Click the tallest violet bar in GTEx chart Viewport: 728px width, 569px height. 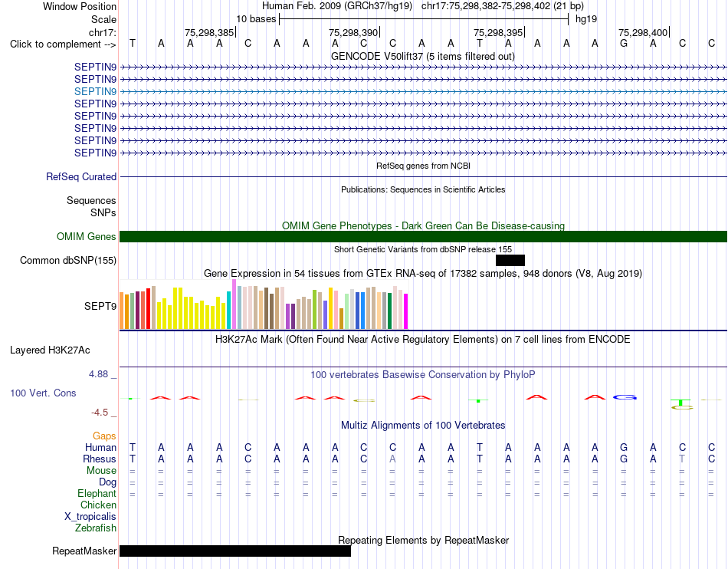(234, 304)
